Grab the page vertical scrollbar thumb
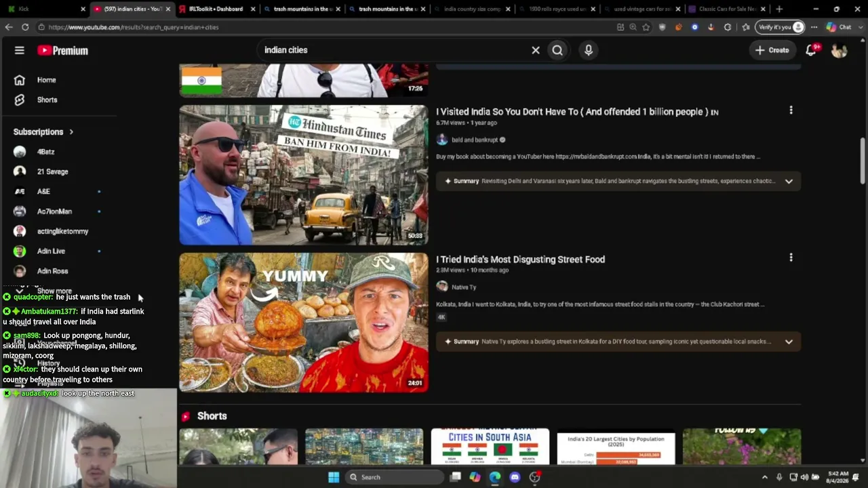 click(863, 160)
